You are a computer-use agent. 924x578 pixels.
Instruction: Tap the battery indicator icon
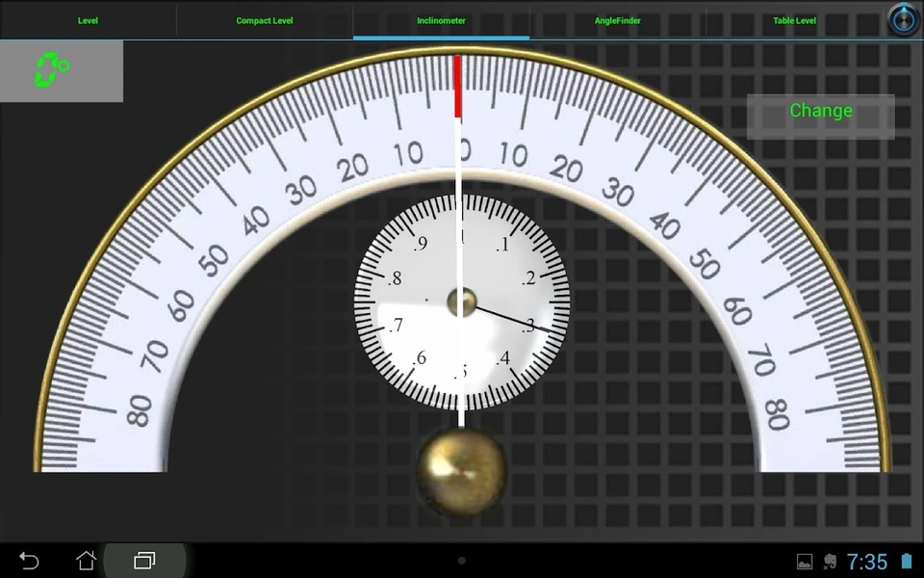[907, 561]
